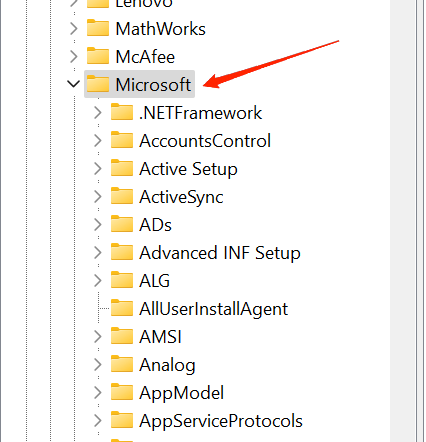
Task: Select the MathWorks key label
Action: pos(161,29)
